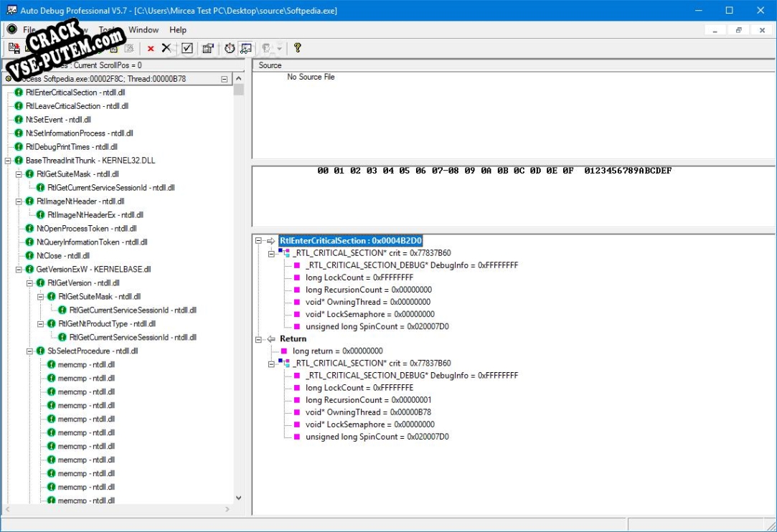The width and height of the screenshot is (777, 532).
Task: Select RtlImageNtHeaderEx - ntdll.dll row
Action: [x=95, y=214]
